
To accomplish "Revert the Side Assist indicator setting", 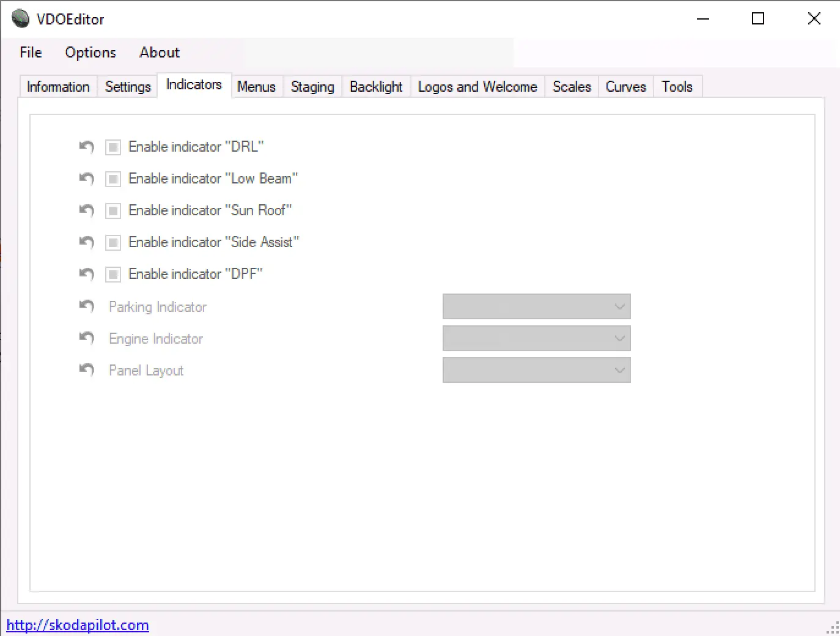I will 87,242.
